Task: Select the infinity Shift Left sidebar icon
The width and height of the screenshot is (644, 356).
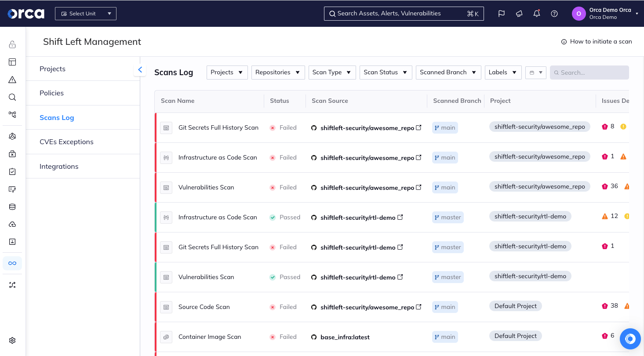Action: click(12, 263)
